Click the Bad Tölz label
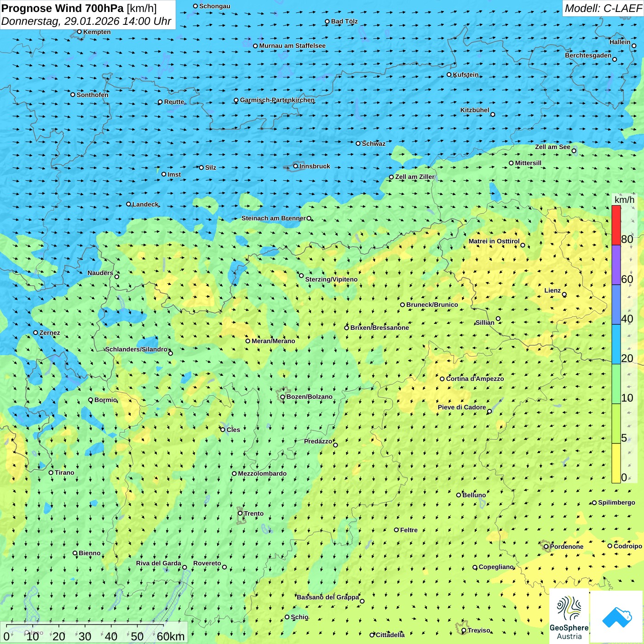 pyautogui.click(x=344, y=21)
